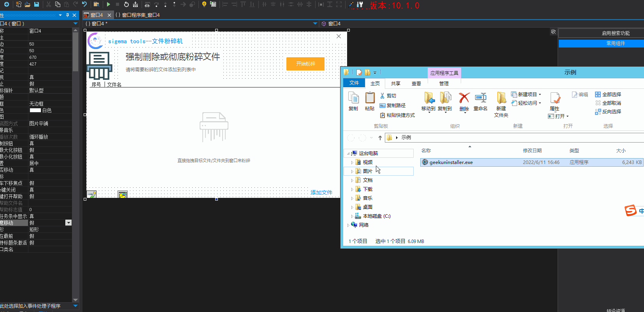Click the Paste clipboard icon in Explorer ribbon
The width and height of the screenshot is (644, 312).
click(370, 98)
